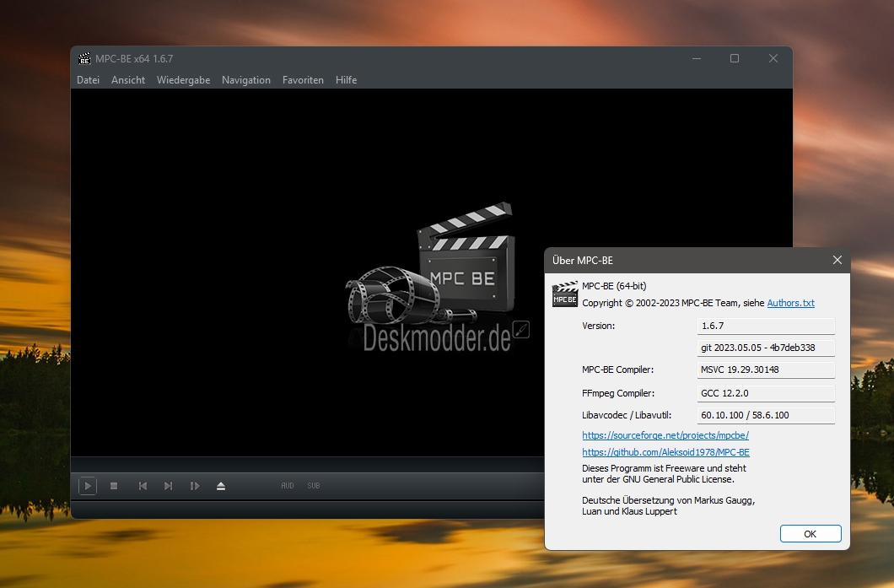Close the Über MPC-BE dialog
Image resolution: width=894 pixels, height=588 pixels.
837,260
